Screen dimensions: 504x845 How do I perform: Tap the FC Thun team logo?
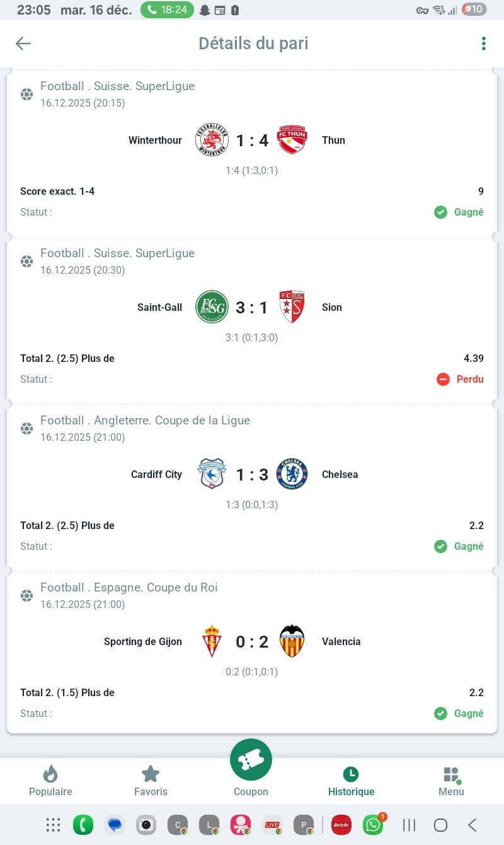[292, 140]
